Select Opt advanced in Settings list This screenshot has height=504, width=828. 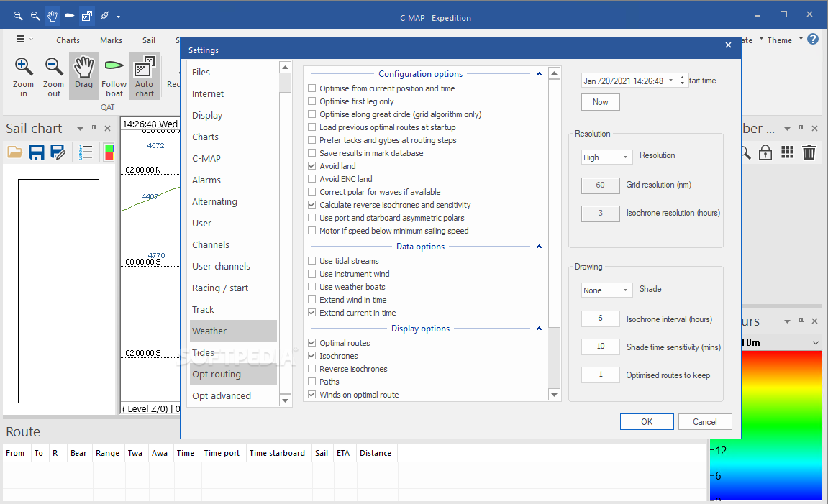233,396
